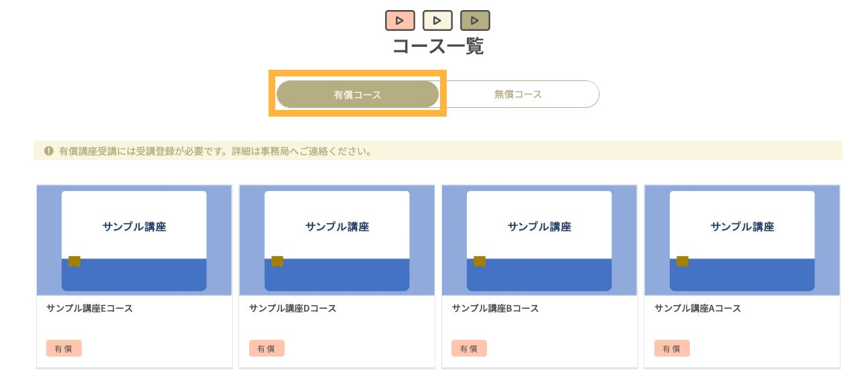Click the 有償 badge on the Dコース card

(x=267, y=349)
